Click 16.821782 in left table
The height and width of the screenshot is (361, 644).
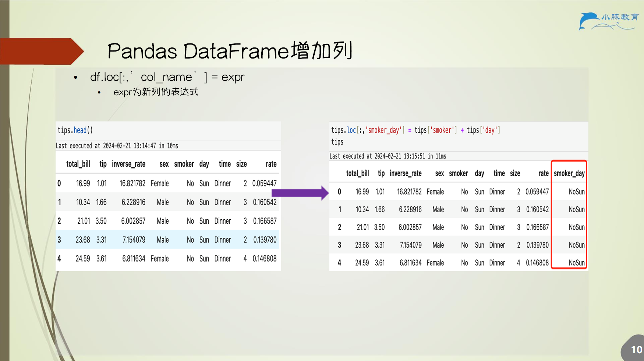click(x=132, y=183)
